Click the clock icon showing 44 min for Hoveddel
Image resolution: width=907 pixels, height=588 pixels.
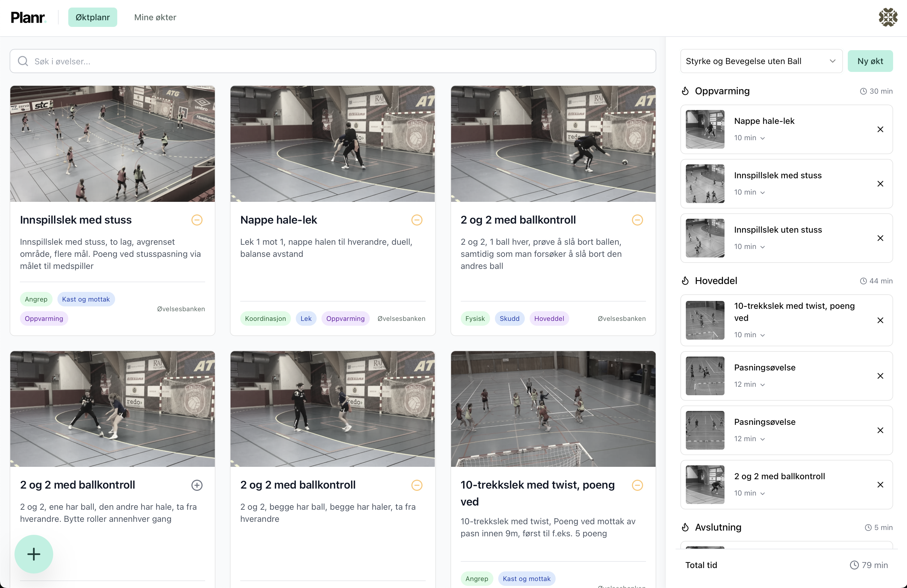pos(863,281)
